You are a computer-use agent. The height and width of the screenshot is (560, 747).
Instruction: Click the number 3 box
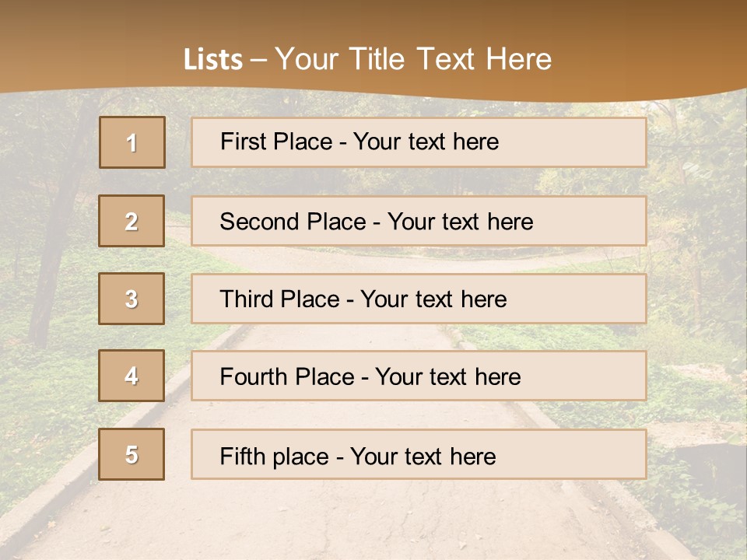click(x=132, y=299)
